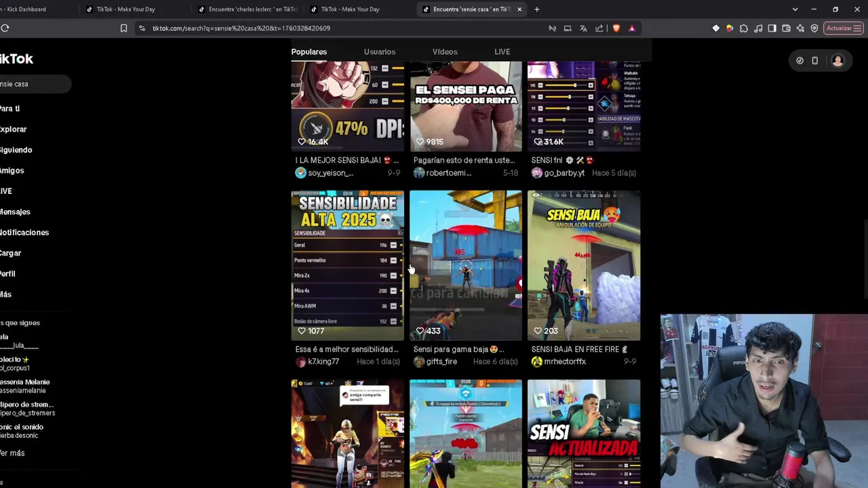
Task: Open the VPN shield icon in toolbar
Action: (814, 28)
